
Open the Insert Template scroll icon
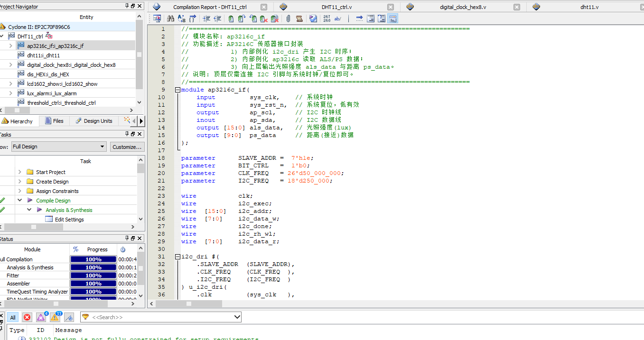tap(299, 18)
